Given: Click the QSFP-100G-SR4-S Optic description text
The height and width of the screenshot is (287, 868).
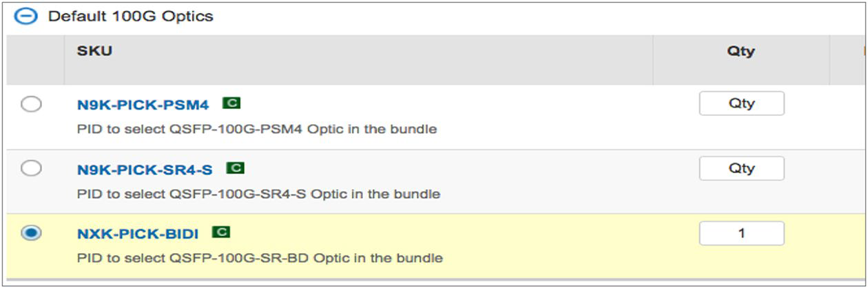Looking at the screenshot, I should (x=258, y=194).
